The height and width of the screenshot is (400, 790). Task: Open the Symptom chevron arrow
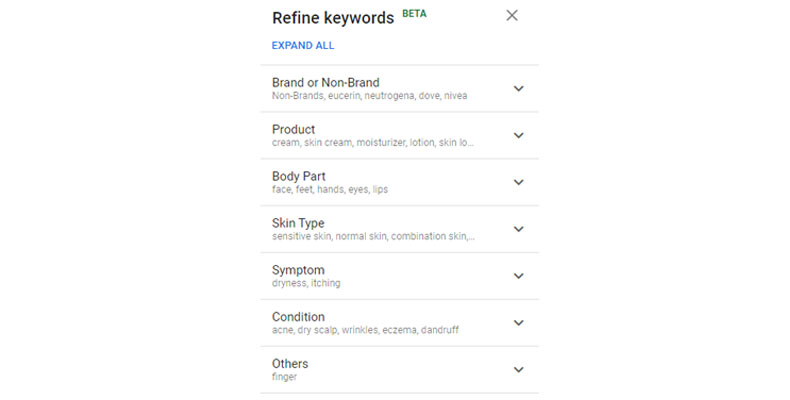click(518, 276)
